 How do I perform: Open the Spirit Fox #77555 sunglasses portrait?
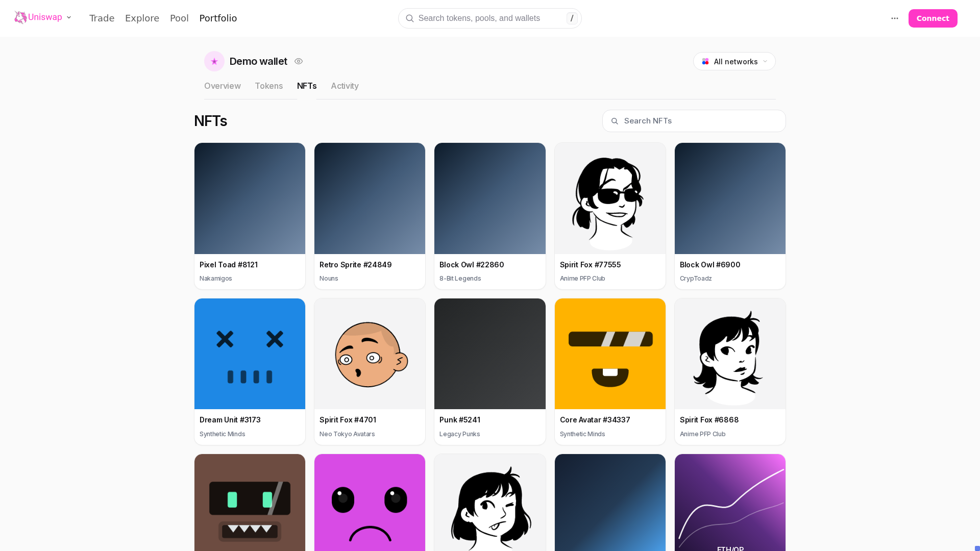tap(610, 198)
